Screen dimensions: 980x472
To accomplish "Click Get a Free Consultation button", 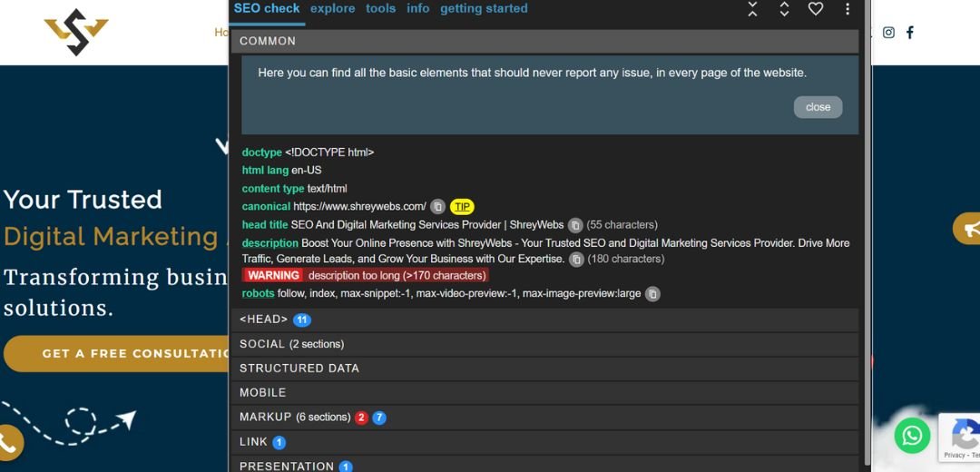I will click(x=116, y=353).
